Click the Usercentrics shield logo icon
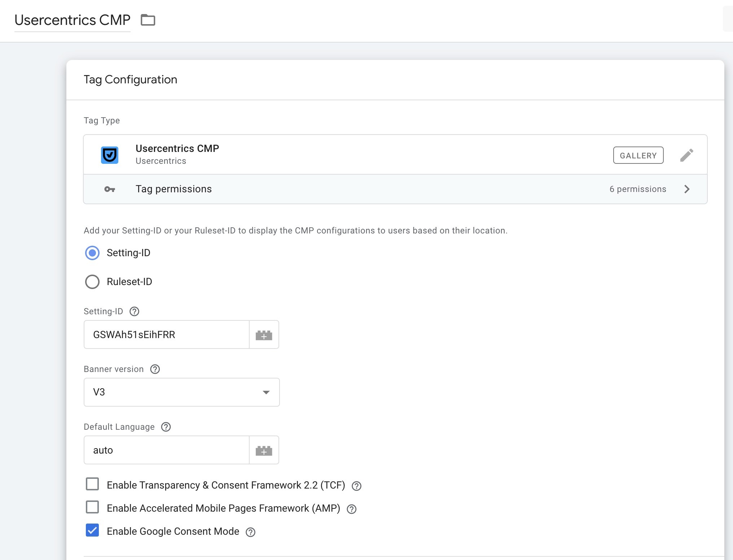733x560 pixels. point(110,155)
